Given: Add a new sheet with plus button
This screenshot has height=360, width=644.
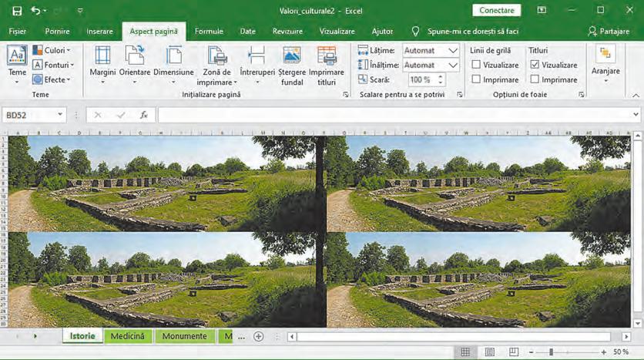Looking at the screenshot, I should (258, 337).
